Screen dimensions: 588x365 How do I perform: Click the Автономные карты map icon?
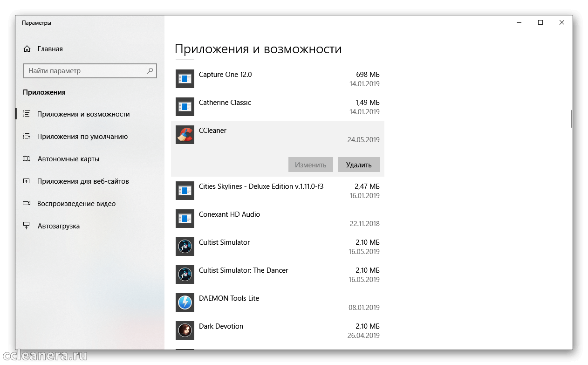coord(27,159)
